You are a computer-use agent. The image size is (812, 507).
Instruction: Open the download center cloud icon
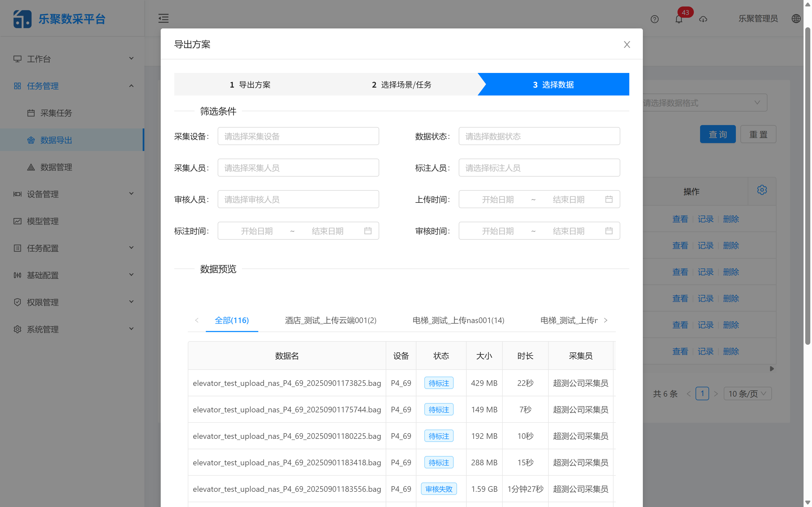coord(703,19)
